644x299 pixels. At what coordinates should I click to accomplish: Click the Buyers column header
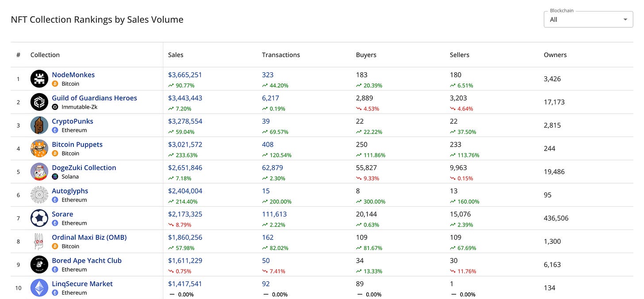(x=366, y=55)
